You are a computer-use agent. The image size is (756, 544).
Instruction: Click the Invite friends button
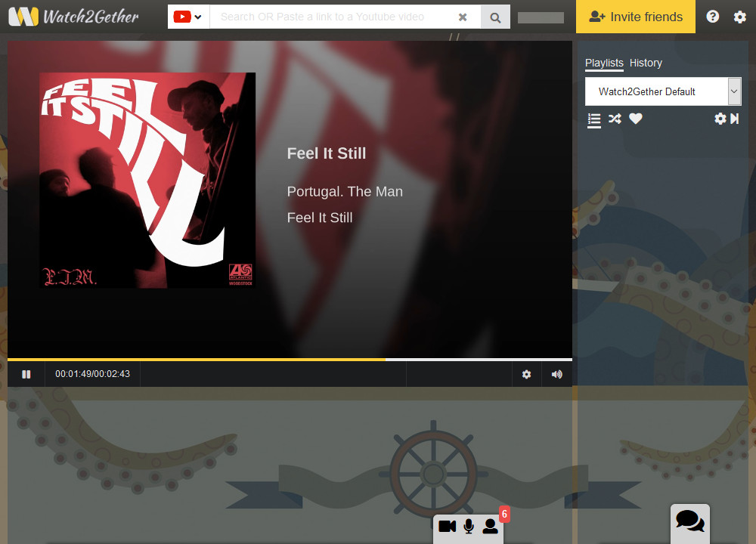[635, 17]
